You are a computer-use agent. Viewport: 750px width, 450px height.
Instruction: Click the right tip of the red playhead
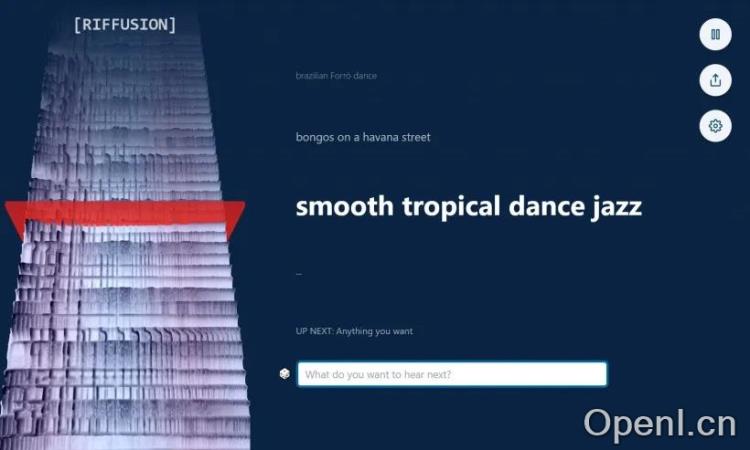[x=238, y=209]
